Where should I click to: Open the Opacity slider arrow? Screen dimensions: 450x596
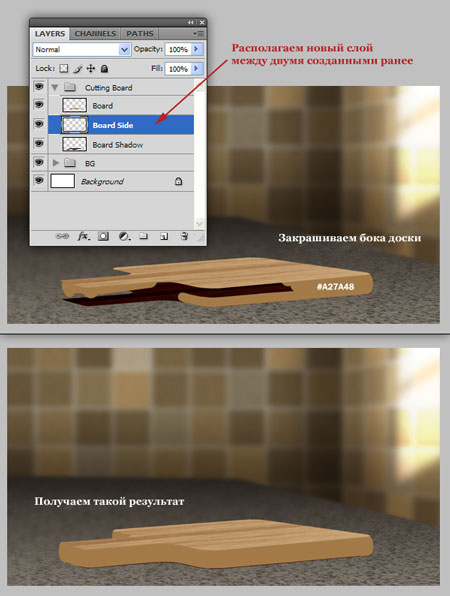pyautogui.click(x=197, y=49)
